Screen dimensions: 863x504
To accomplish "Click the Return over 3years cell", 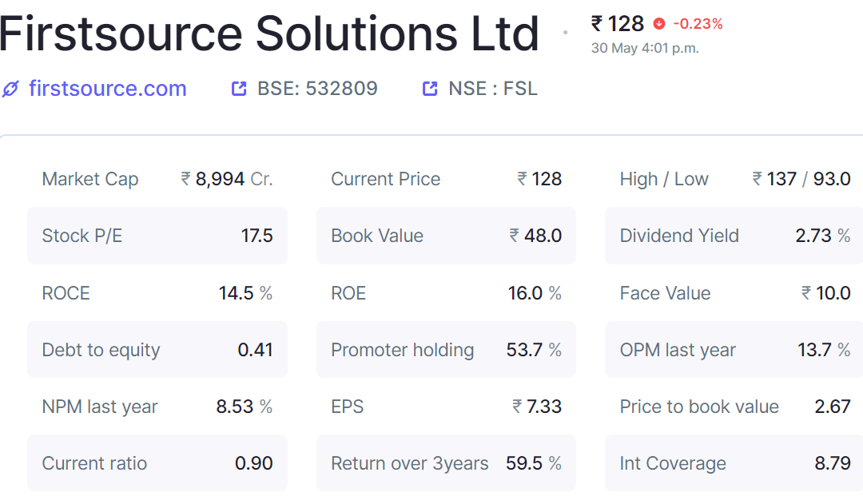I will tap(447, 462).
